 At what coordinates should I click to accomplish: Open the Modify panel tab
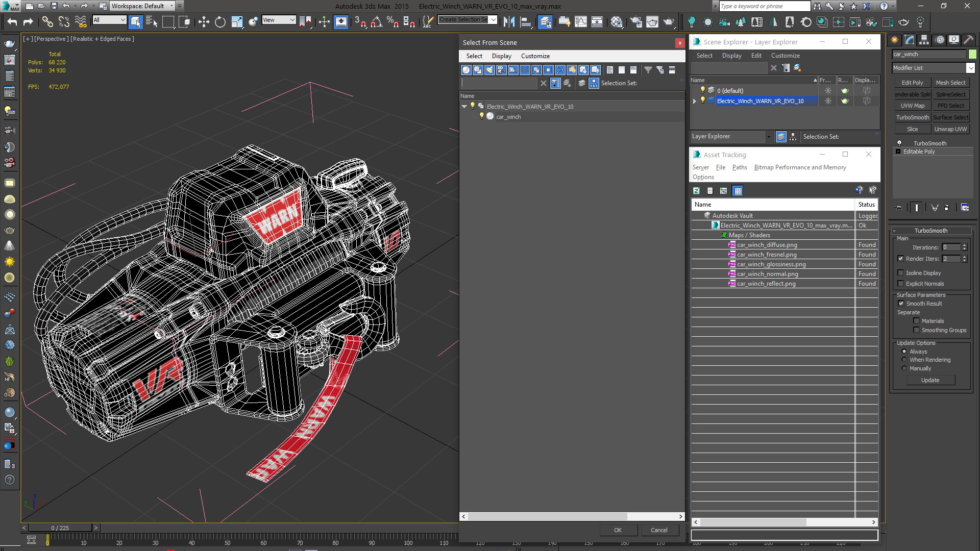coord(909,40)
